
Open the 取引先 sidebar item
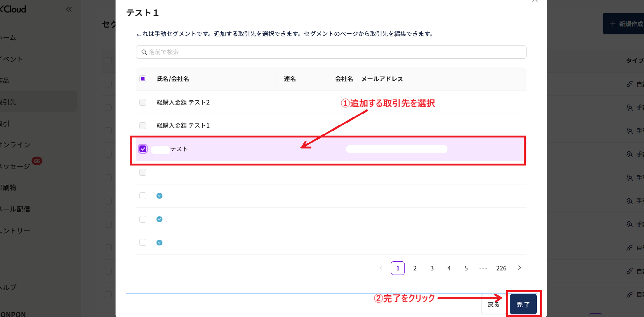(x=38, y=102)
